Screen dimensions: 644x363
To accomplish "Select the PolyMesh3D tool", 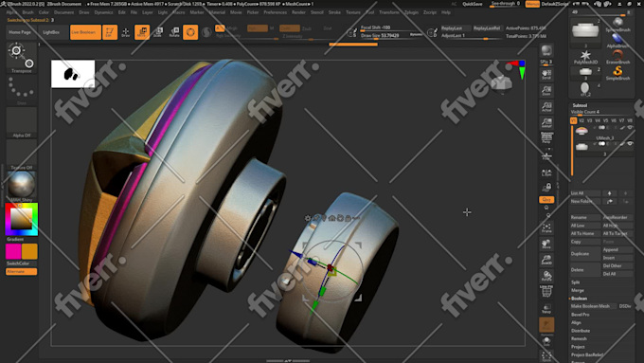I will [x=585, y=57].
